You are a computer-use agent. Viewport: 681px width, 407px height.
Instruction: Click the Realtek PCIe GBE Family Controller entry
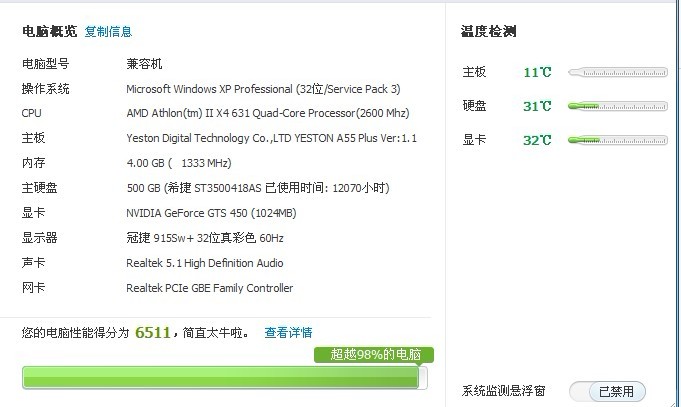point(209,288)
